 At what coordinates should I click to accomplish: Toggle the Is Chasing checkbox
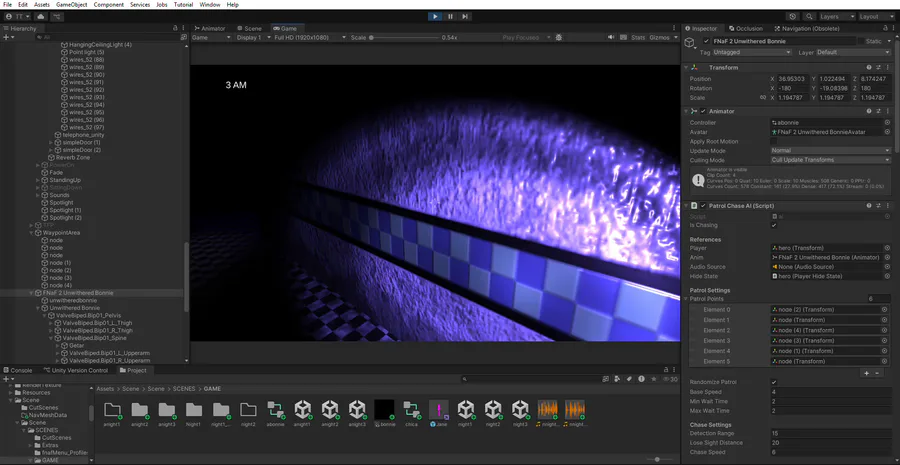(x=774, y=225)
